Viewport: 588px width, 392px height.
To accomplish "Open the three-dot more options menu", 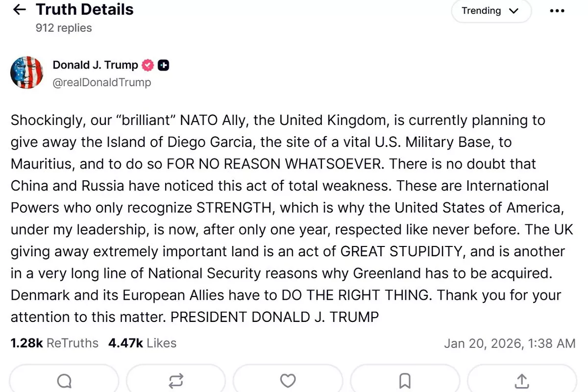I will click(557, 11).
